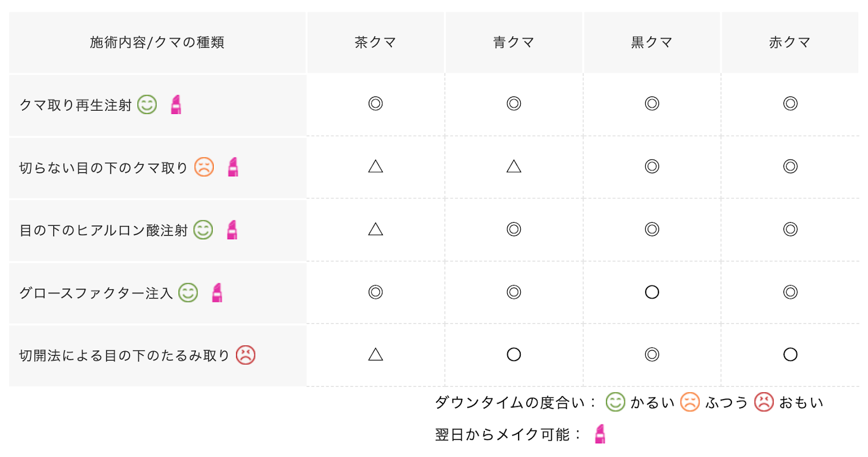
Task: Select the 茶クマ column header
Action: 375,42
